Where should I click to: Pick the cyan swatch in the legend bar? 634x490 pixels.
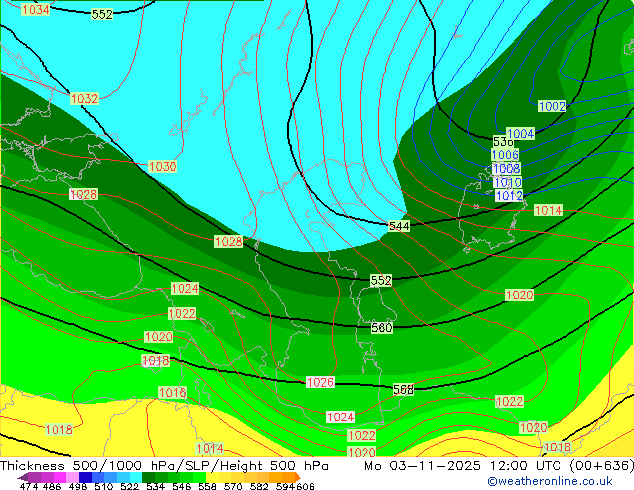click(x=136, y=477)
